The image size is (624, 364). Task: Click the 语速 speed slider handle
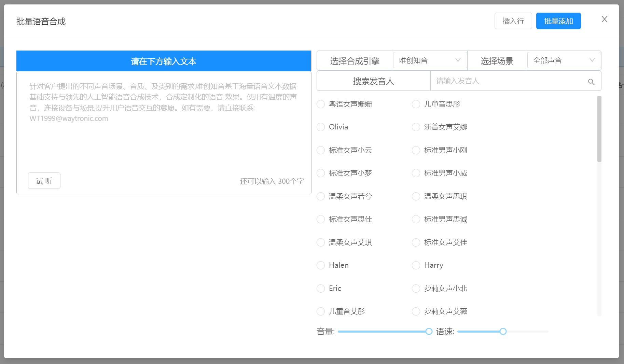(x=503, y=331)
